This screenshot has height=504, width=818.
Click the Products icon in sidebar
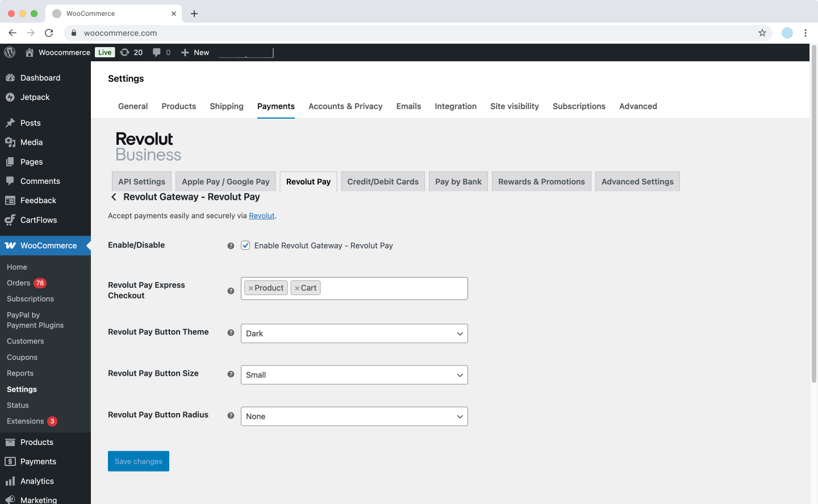(x=10, y=442)
